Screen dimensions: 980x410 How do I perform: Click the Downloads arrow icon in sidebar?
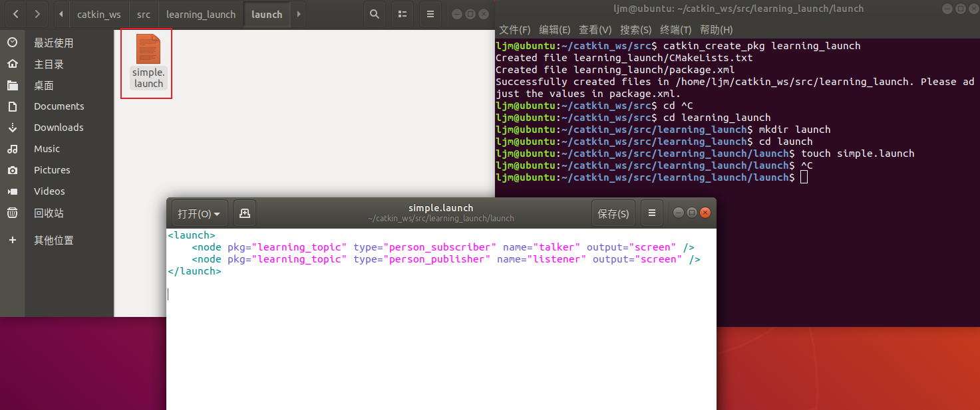click(12, 128)
